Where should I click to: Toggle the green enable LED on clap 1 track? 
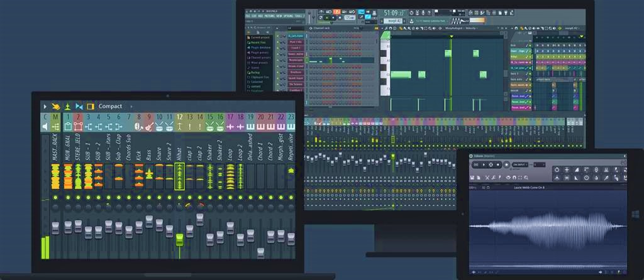190,198
